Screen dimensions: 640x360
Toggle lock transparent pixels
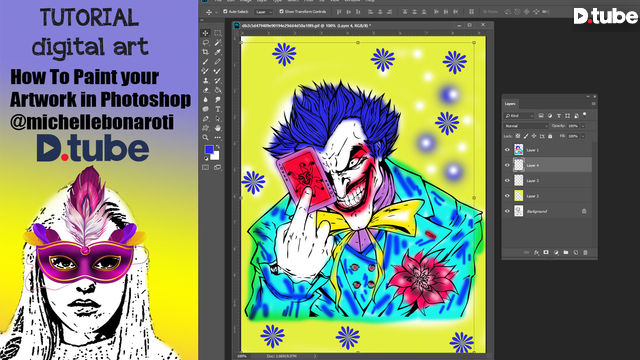518,136
